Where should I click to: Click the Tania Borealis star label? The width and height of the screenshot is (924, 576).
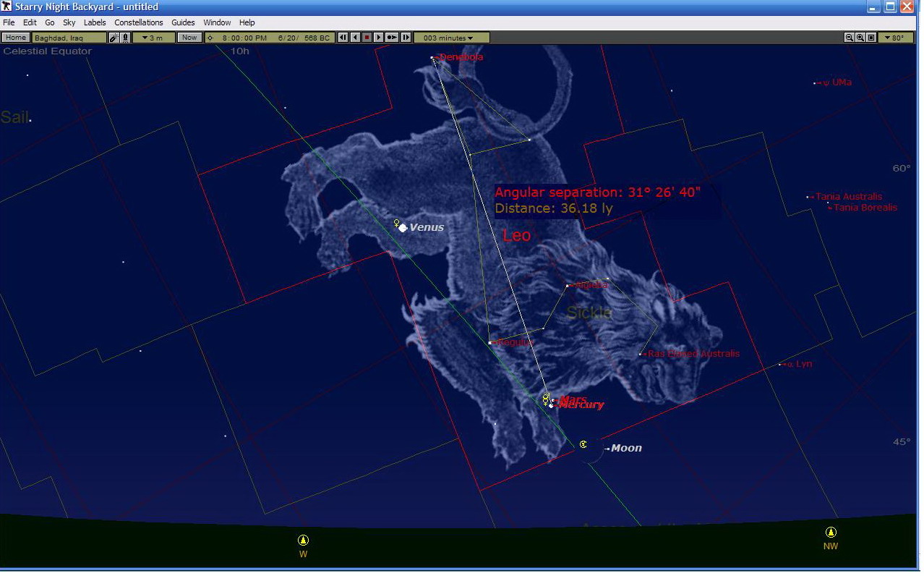click(x=865, y=208)
